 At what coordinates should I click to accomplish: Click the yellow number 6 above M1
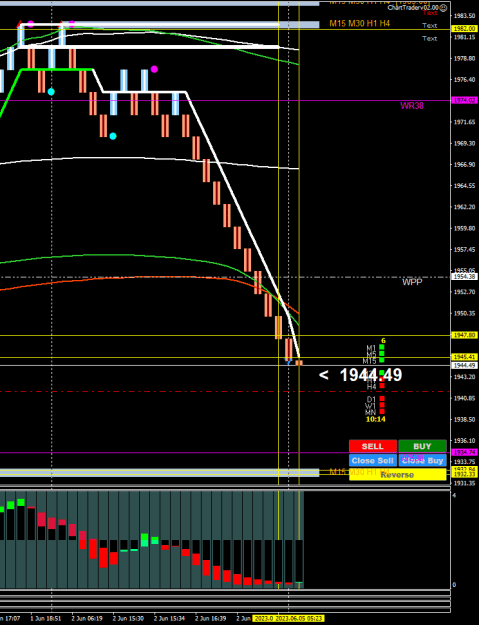(x=383, y=341)
